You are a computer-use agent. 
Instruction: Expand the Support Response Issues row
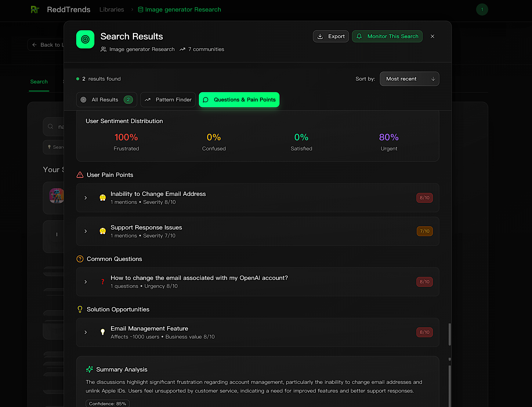click(x=85, y=231)
